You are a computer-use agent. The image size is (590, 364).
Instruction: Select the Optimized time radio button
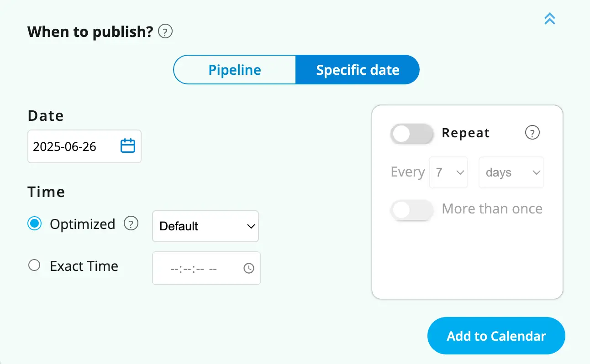coord(35,224)
